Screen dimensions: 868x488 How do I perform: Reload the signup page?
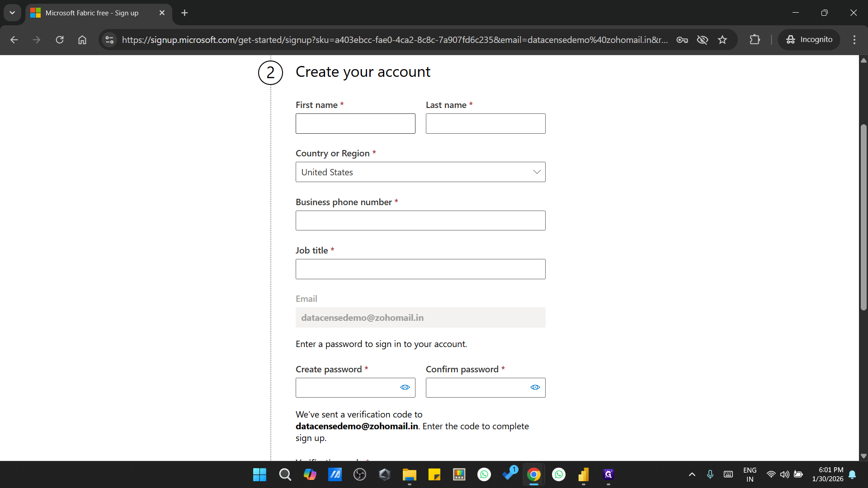pyautogui.click(x=59, y=40)
